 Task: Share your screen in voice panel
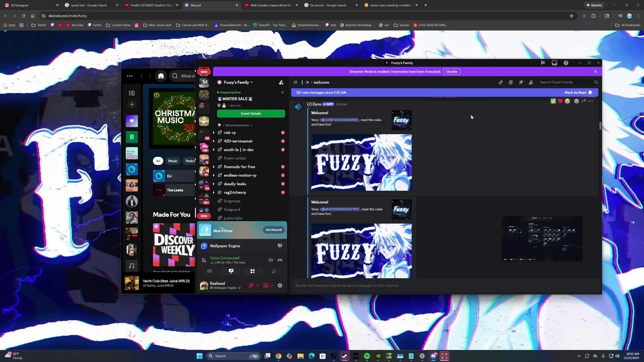pos(231,271)
